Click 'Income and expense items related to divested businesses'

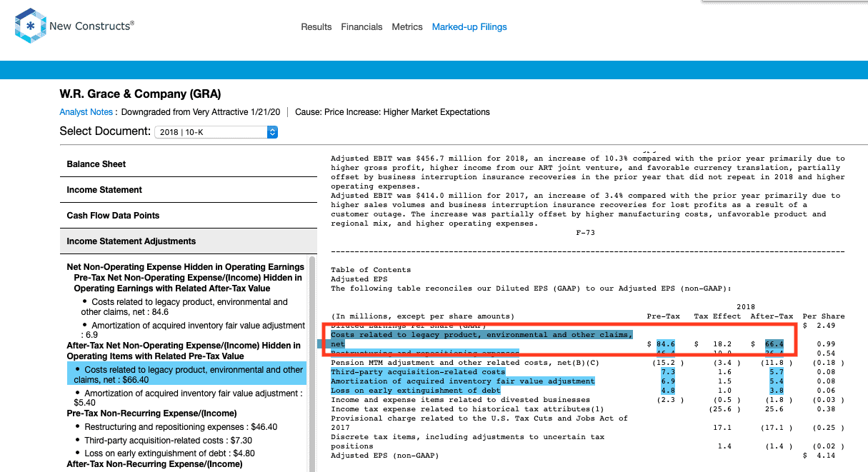(461, 400)
